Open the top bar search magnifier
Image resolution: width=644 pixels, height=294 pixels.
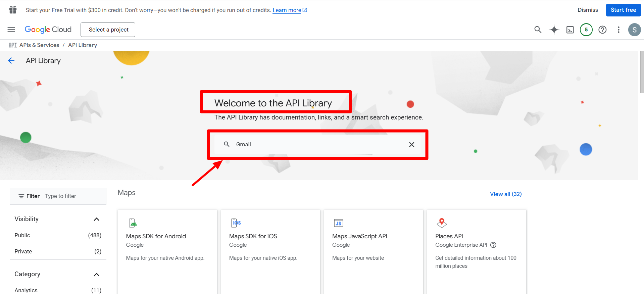[538, 30]
